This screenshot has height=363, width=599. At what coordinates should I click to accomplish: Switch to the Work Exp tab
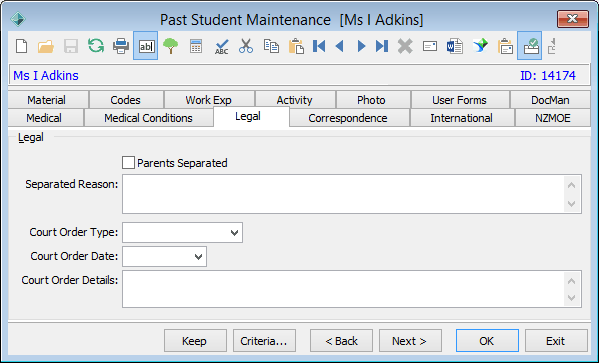coord(208,100)
